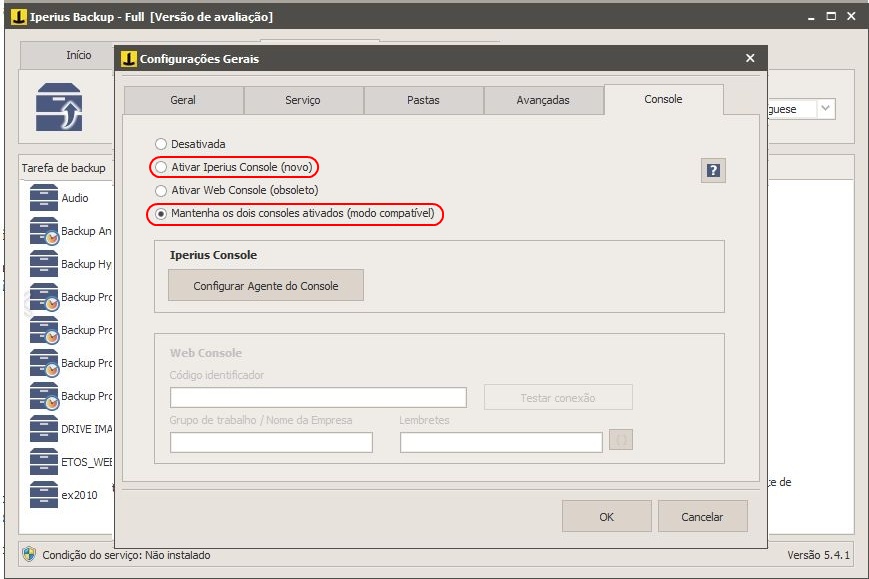Switch to the Serviço tab

(x=303, y=100)
